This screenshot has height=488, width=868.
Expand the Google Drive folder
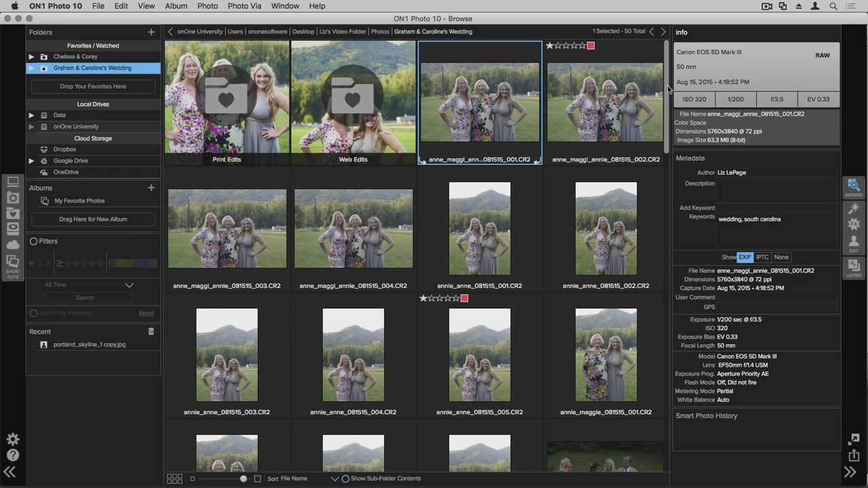coord(31,161)
